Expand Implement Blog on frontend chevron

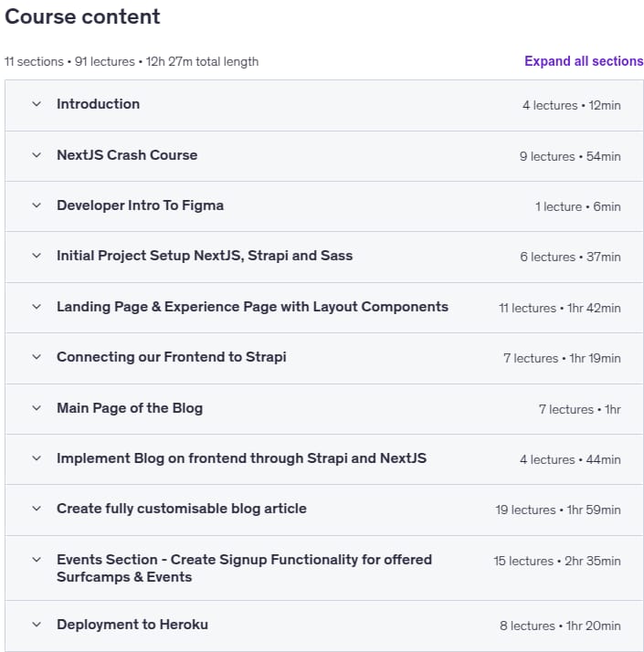37,458
